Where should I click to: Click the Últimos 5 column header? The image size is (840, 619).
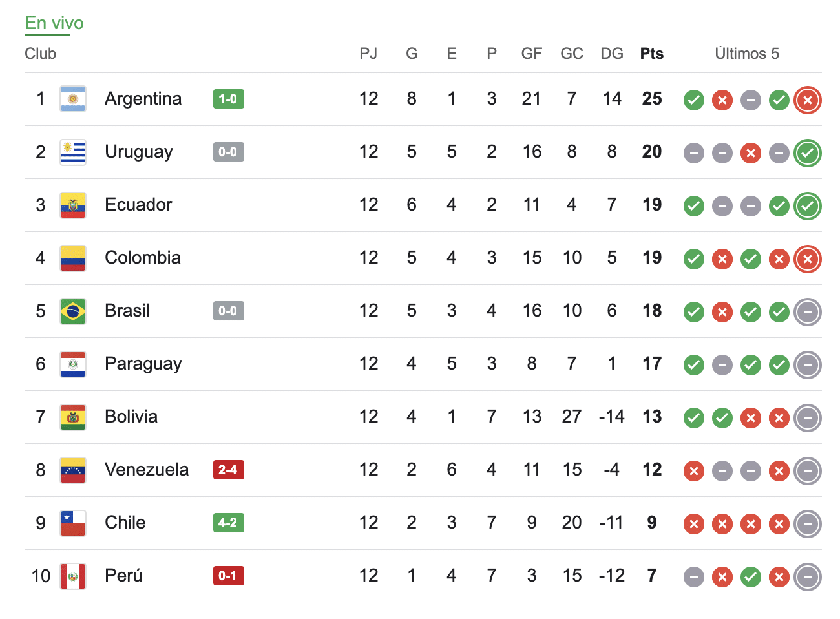pyautogui.click(x=747, y=54)
